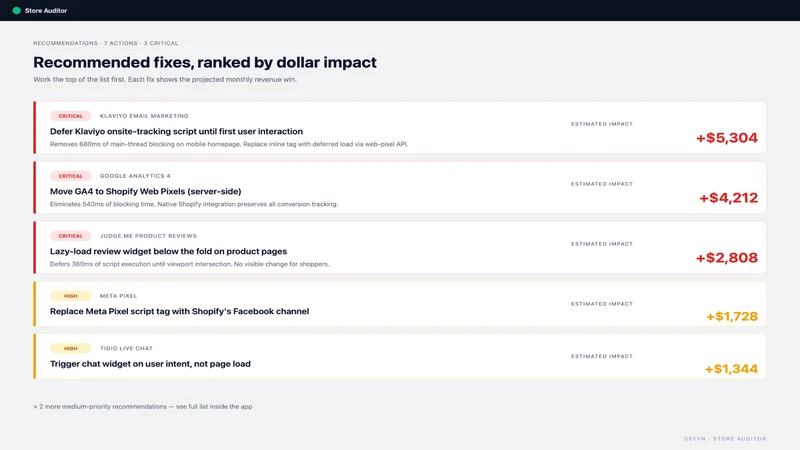Click the +$5,304 impact value

(x=727, y=138)
